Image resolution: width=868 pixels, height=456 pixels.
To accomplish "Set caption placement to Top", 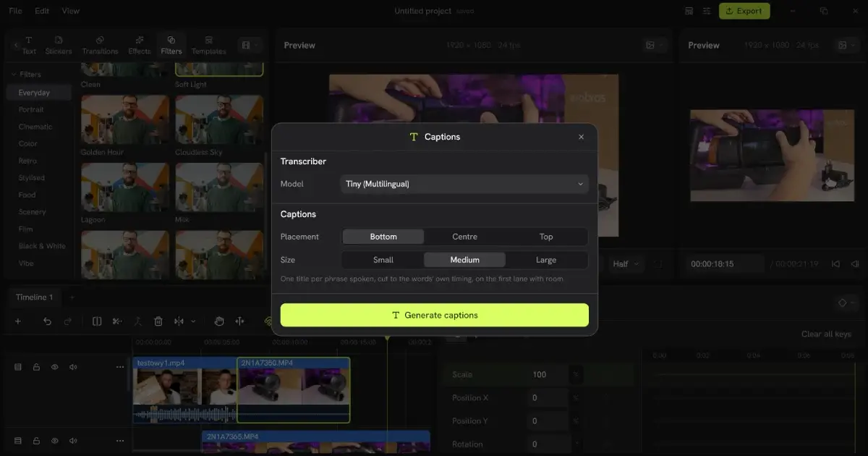I will pos(546,237).
